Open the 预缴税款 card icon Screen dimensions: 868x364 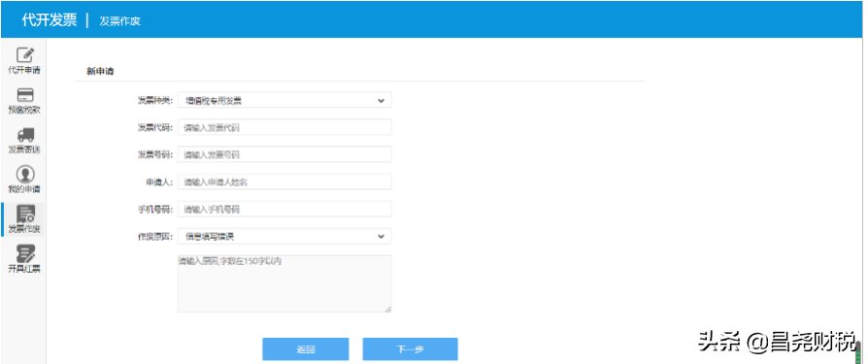25,94
